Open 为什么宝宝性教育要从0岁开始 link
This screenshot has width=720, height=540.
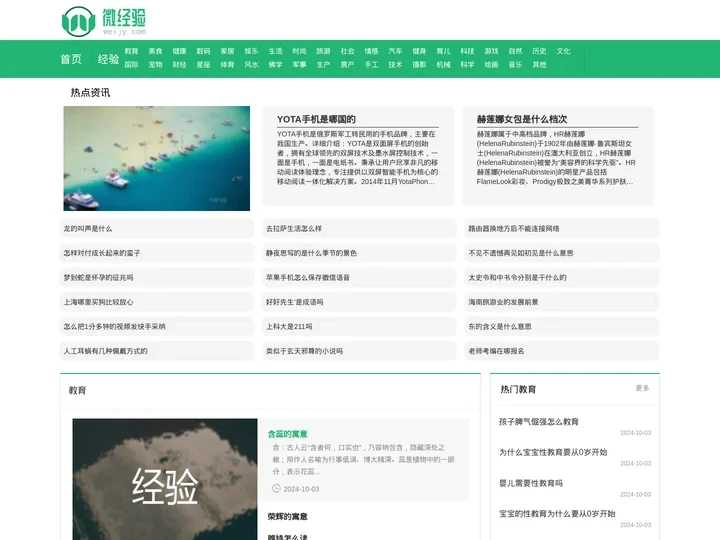553,452
